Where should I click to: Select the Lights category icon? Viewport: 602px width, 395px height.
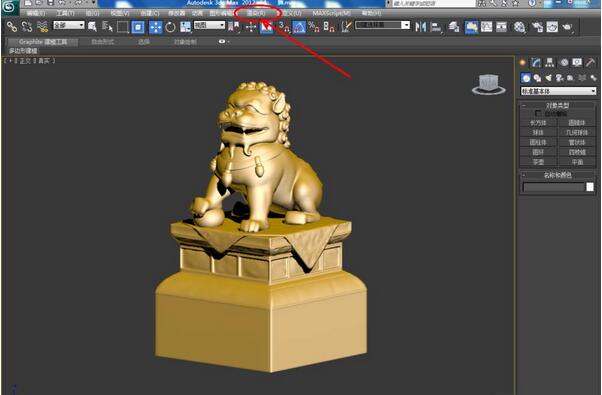click(549, 78)
